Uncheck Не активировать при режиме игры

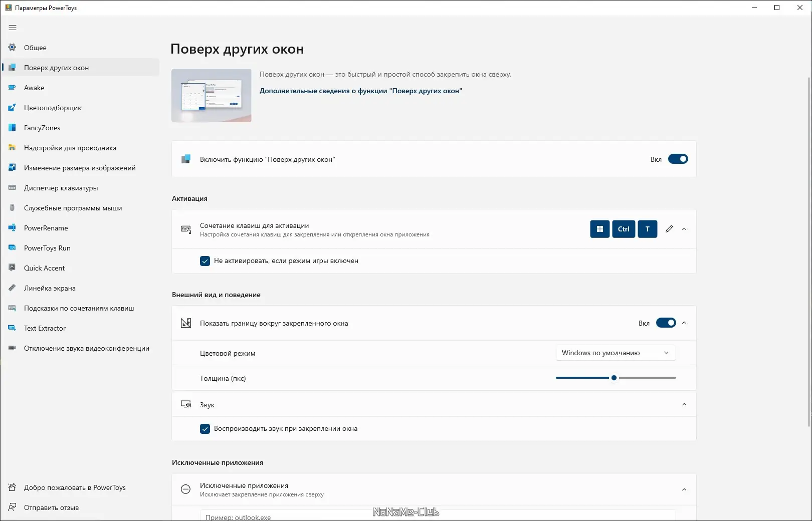click(x=205, y=261)
